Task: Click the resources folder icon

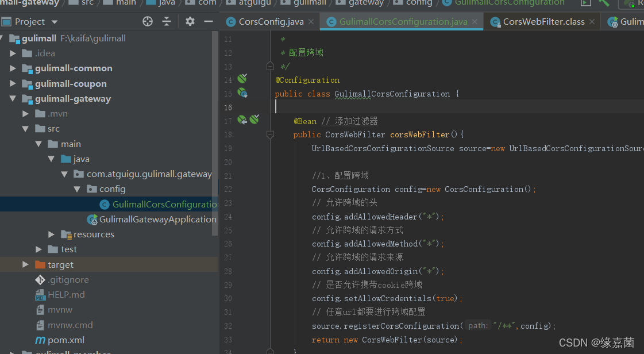Action: [x=66, y=234]
